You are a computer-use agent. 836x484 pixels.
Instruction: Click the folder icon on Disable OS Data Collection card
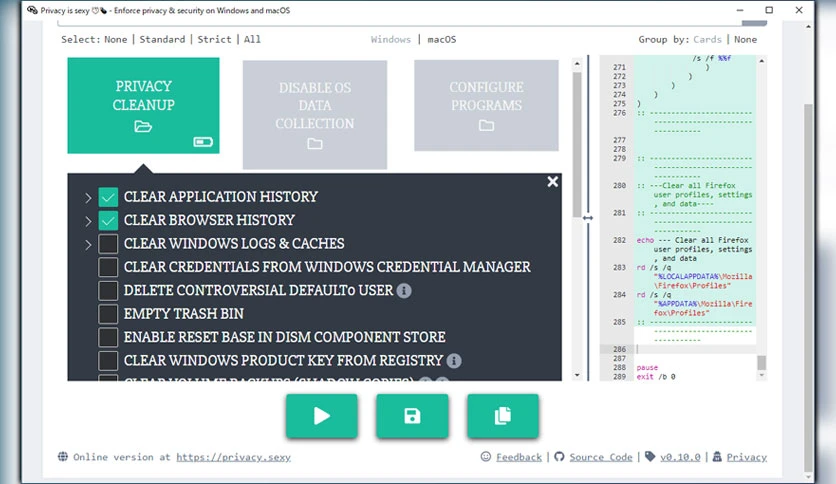pyautogui.click(x=315, y=144)
